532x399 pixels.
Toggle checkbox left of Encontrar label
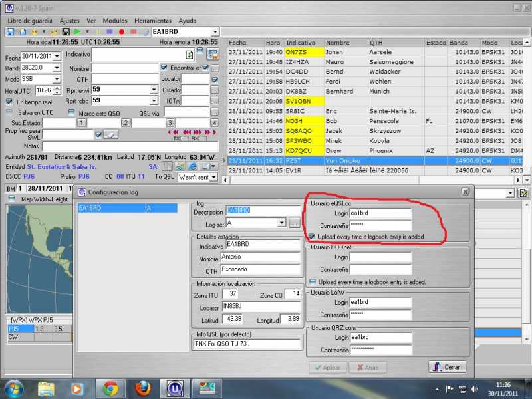click(164, 68)
